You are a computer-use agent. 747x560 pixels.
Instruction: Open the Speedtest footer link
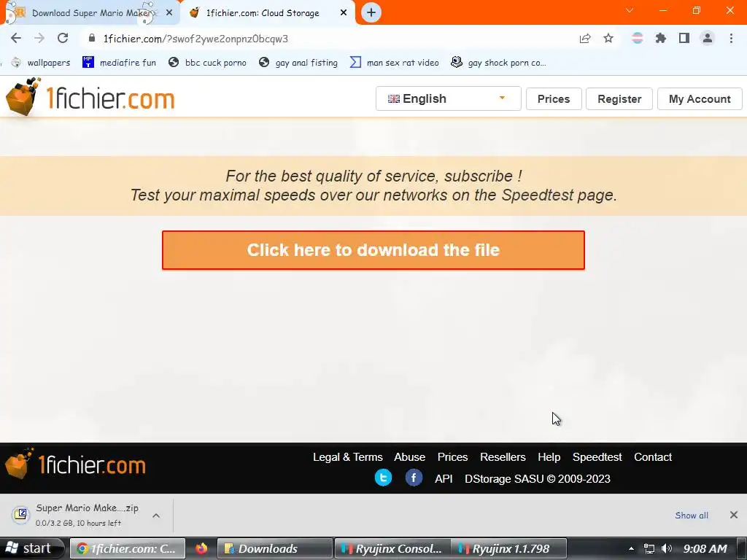tap(597, 457)
